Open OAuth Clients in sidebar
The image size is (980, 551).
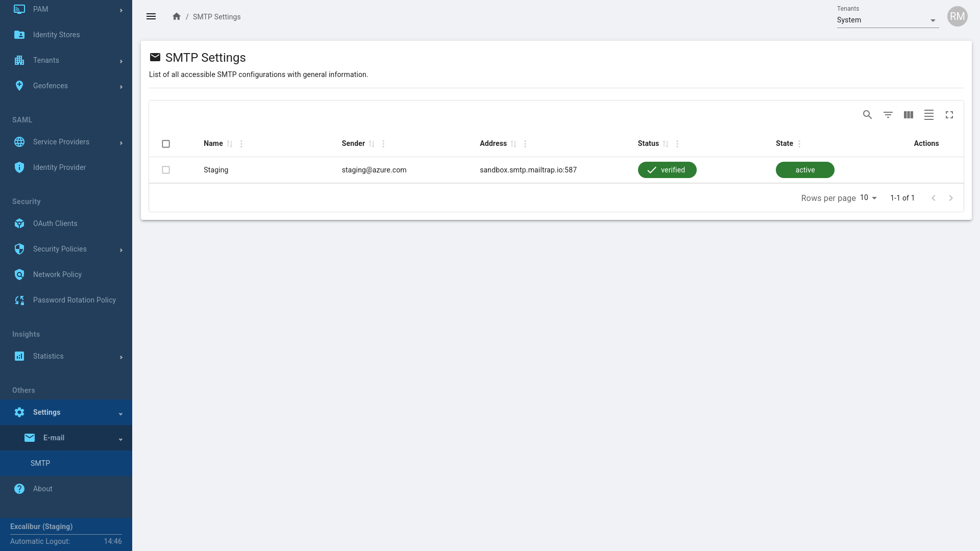[x=55, y=223]
